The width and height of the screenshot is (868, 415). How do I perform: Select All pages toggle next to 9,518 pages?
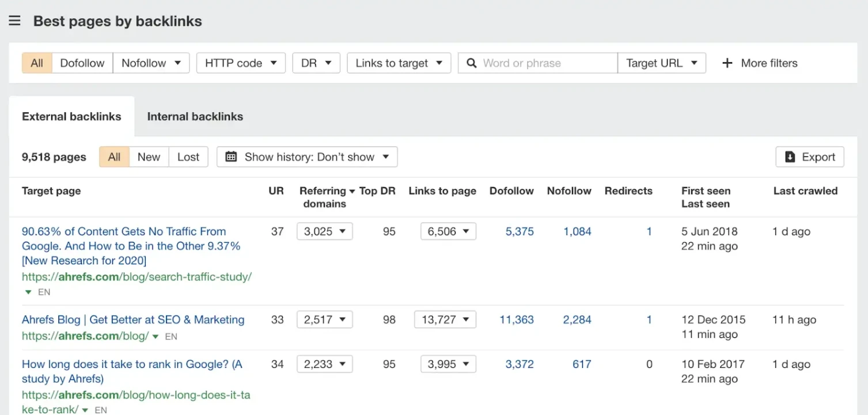pyautogui.click(x=114, y=157)
